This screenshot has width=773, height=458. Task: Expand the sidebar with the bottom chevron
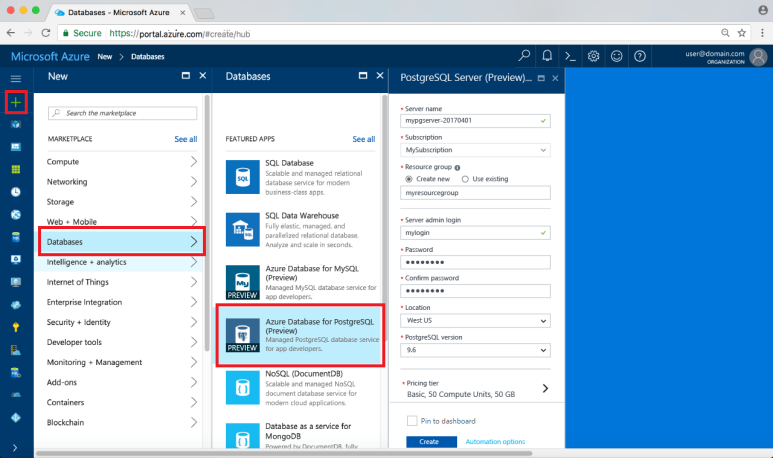pyautogui.click(x=15, y=448)
